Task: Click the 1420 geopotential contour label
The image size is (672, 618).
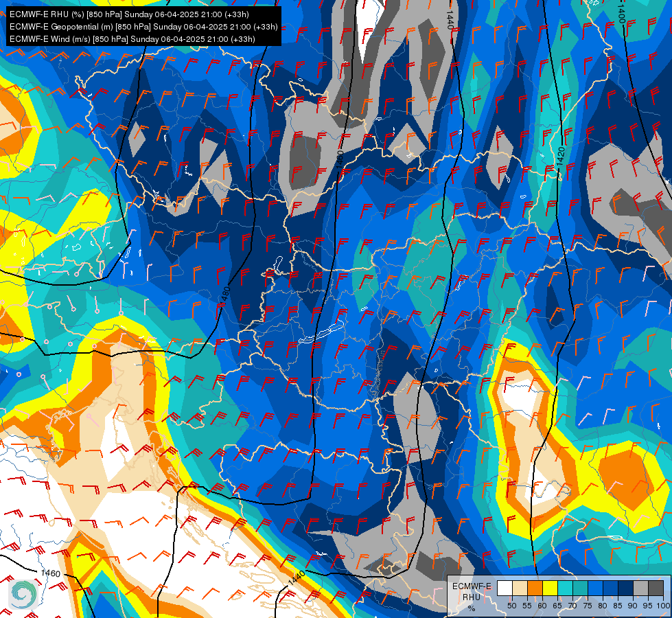Action: (561, 157)
